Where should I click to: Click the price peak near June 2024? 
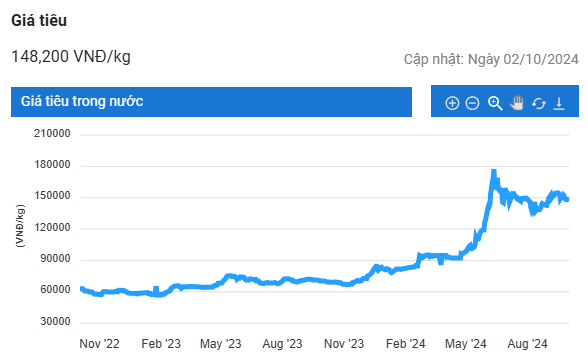(494, 172)
